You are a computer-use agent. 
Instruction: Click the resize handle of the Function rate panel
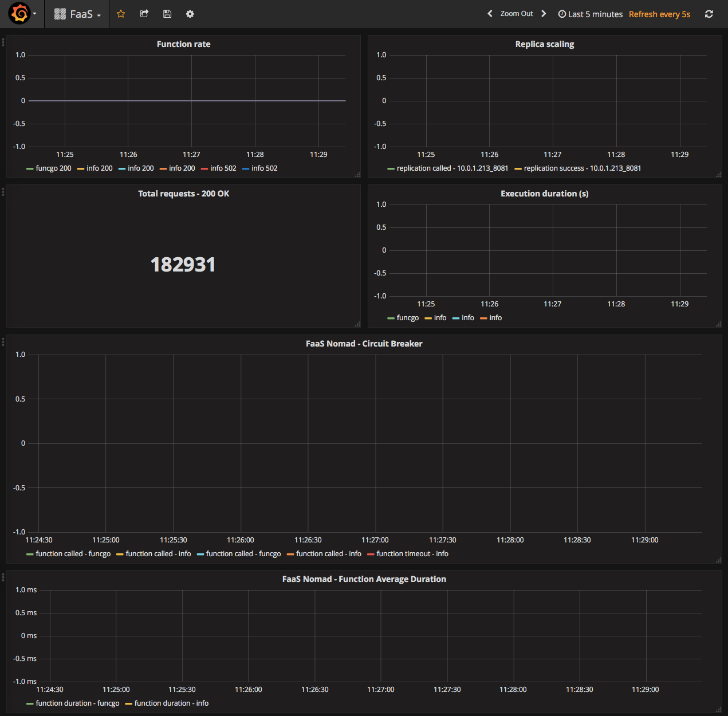coord(357,175)
